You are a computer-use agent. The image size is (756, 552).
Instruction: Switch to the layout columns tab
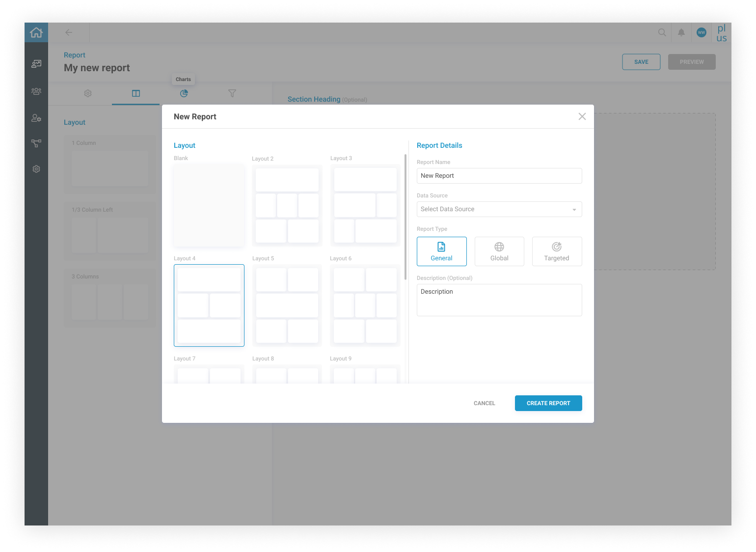click(136, 93)
